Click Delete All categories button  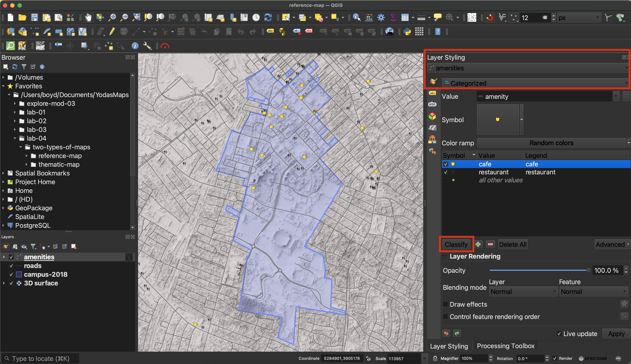coord(512,244)
